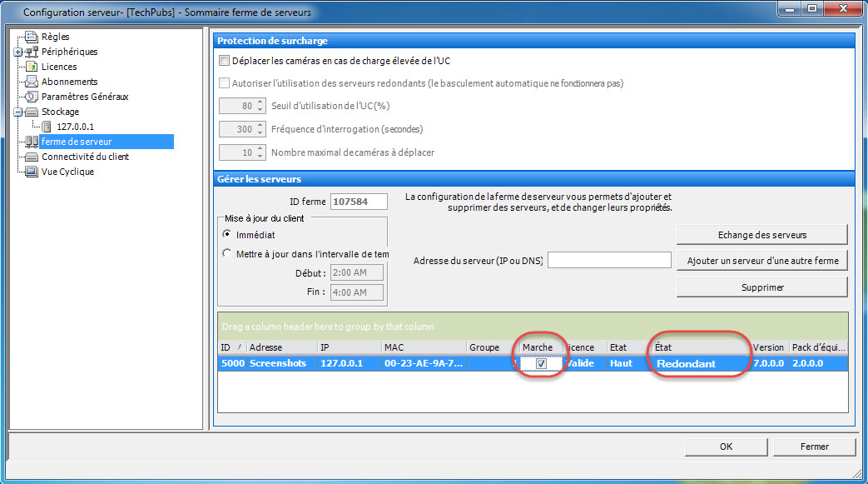Viewport: 868px width, 484px height.
Task: Expand the Périphériques tree node
Action: (17, 52)
